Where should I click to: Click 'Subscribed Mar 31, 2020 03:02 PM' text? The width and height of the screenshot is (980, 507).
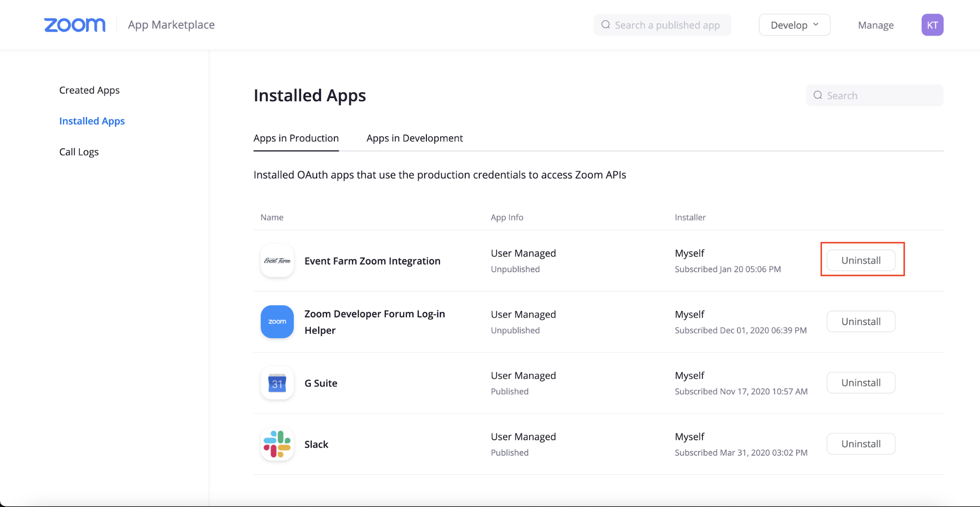tap(741, 453)
